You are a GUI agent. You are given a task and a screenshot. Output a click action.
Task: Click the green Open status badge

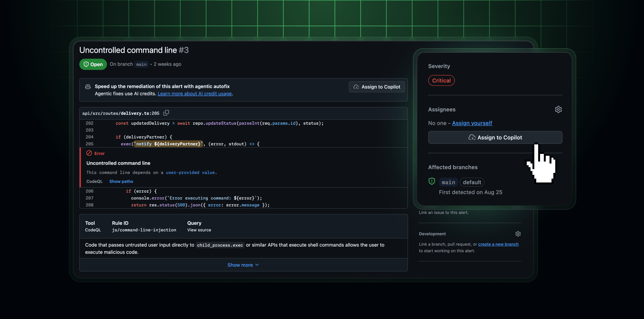[93, 64]
